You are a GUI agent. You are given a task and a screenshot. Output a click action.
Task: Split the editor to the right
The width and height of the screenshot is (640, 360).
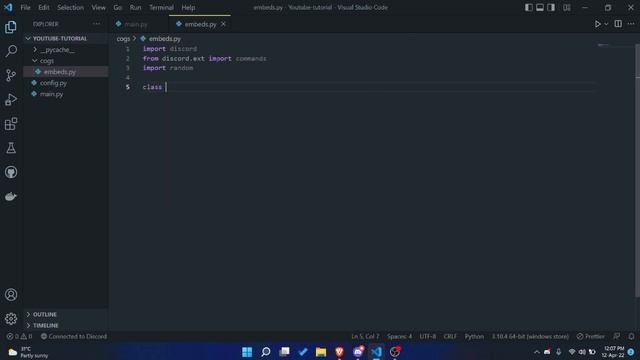(618, 24)
